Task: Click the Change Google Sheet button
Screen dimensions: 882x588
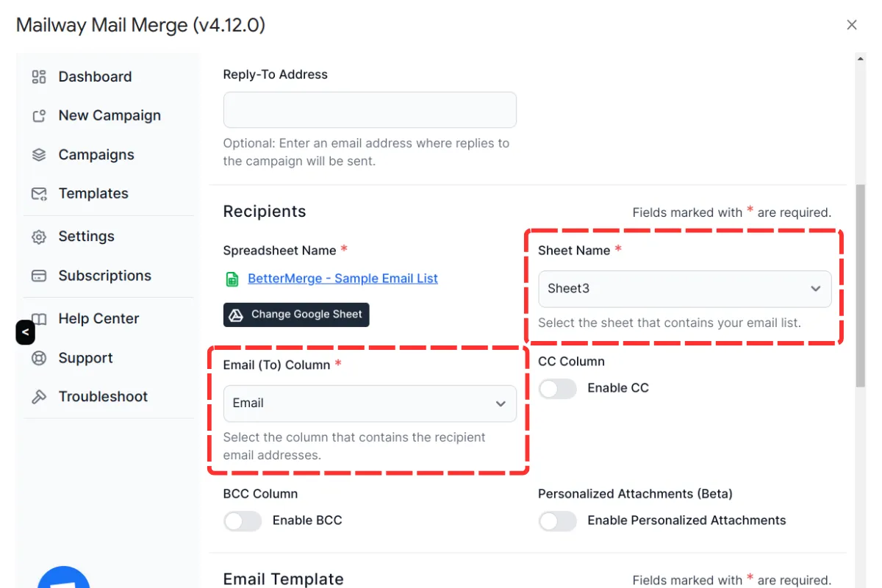Action: [295, 315]
